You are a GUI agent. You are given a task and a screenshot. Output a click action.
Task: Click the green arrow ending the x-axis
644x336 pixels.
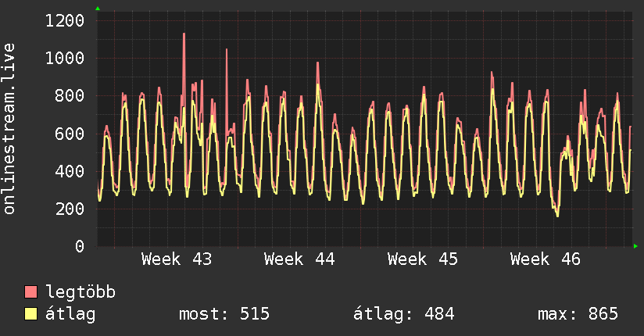635,246
